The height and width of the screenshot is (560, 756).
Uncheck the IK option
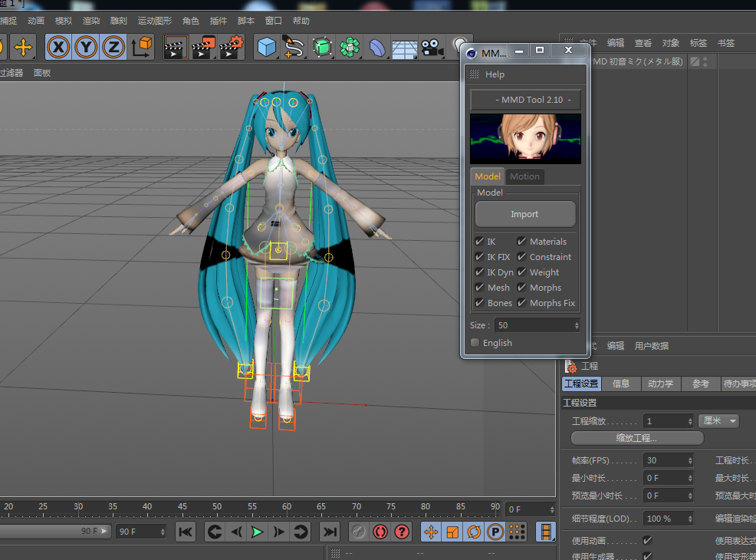click(479, 241)
